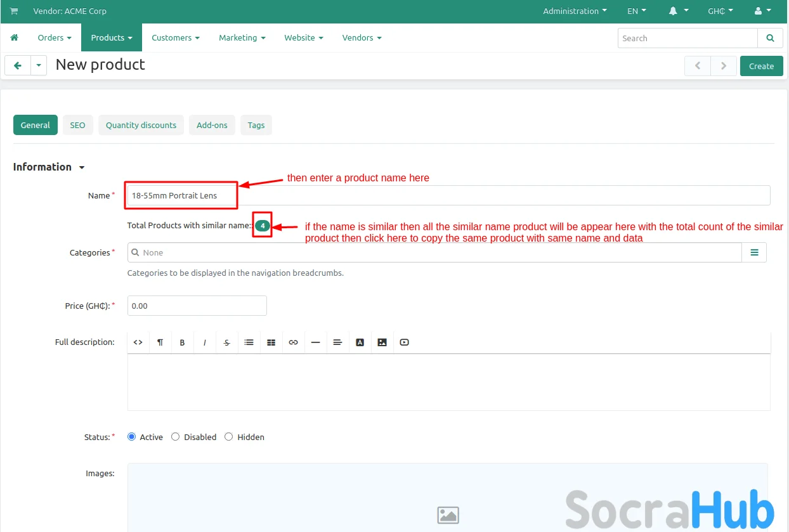
Task: Open the Products menu
Action: pos(112,38)
